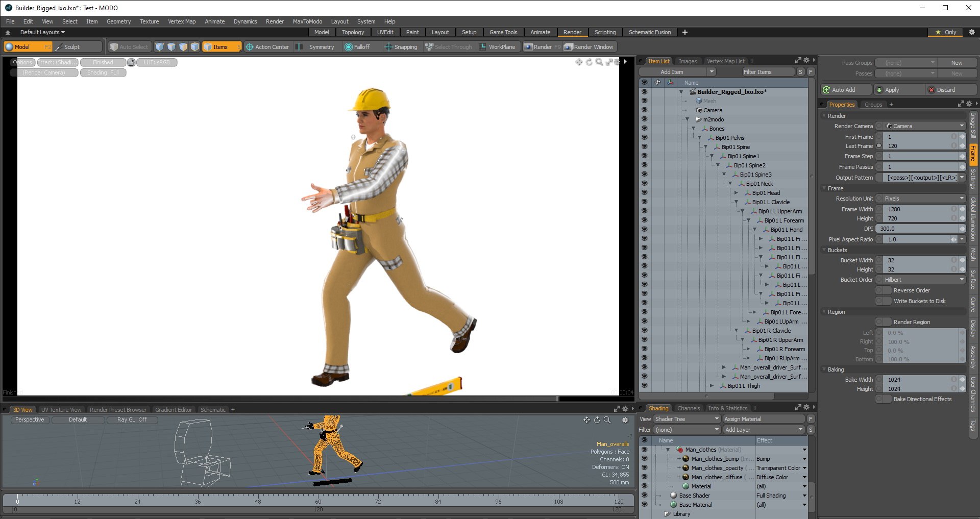Select the Items selection mode
Viewport: 980px width, 519px height.
pos(222,47)
